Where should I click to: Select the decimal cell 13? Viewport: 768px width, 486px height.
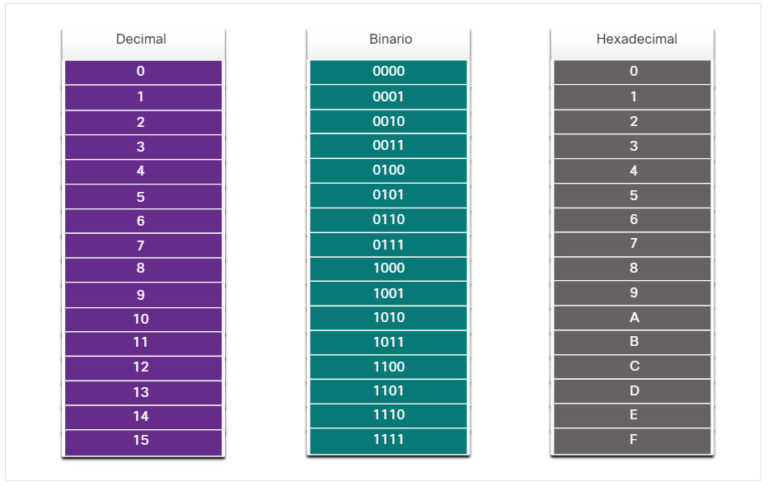[x=142, y=391]
